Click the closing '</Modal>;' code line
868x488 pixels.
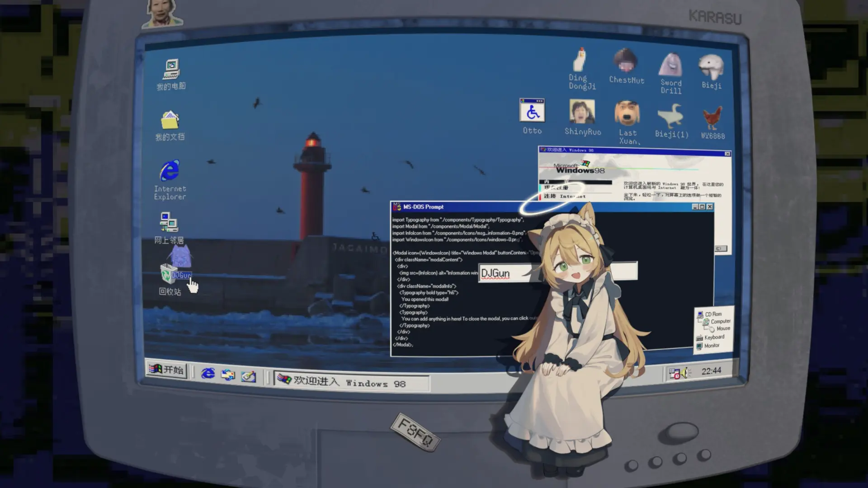coord(403,345)
